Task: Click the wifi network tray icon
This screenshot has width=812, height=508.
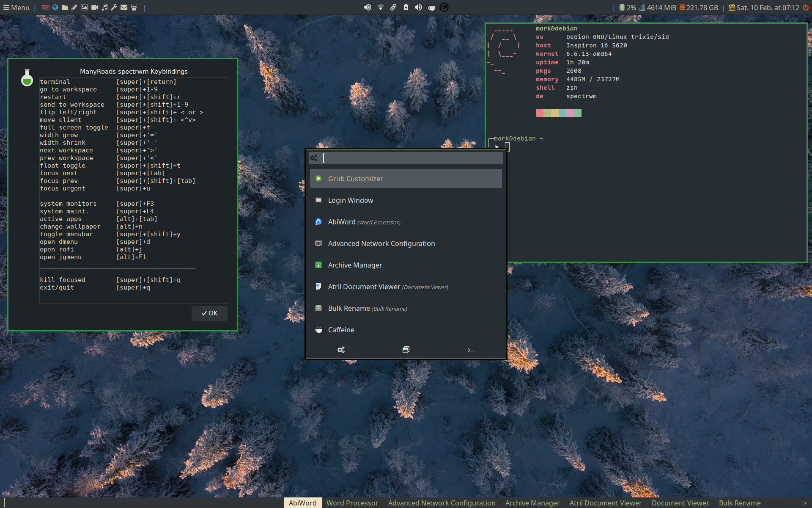Action: (381, 7)
